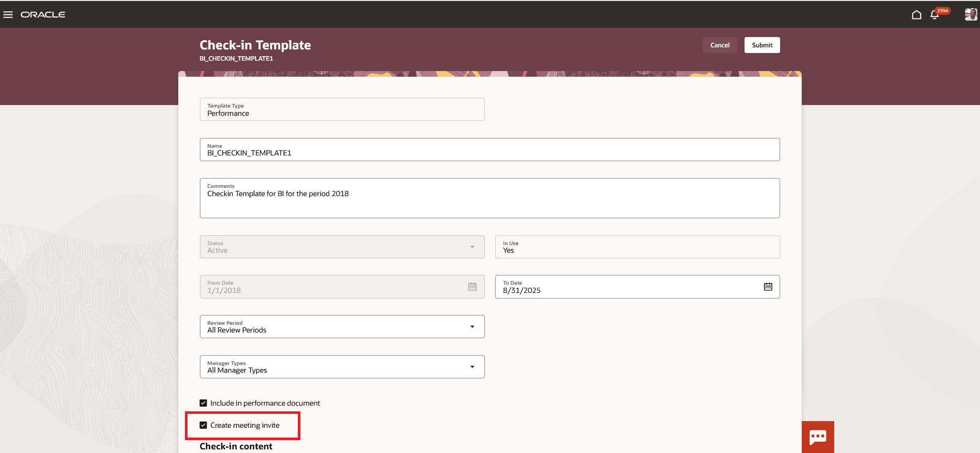Click the Check-in content heading
Screen dimensions: 980x453
pyautogui.click(x=236, y=446)
